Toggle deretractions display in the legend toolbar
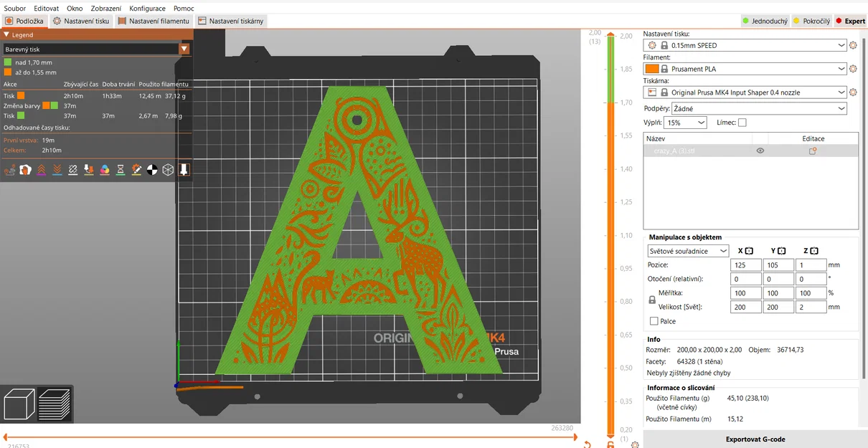 point(57,169)
